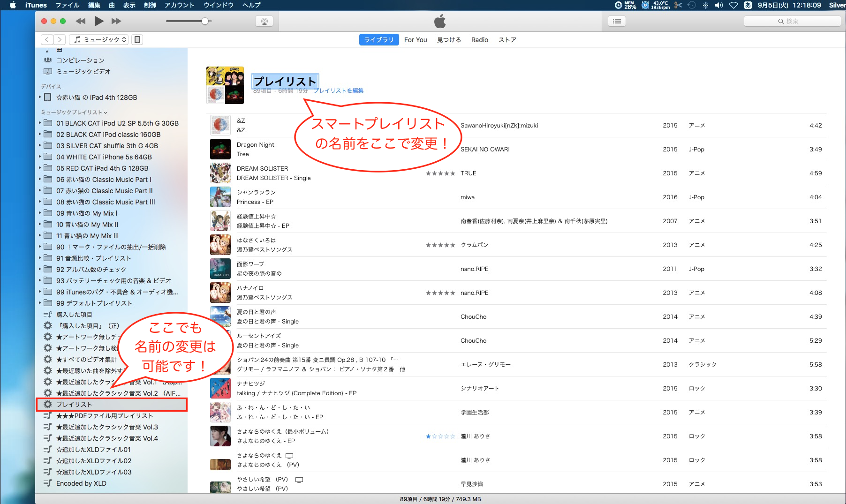Click the fast-forward next track button
Viewport: 846px width, 504px height.
(116, 21)
